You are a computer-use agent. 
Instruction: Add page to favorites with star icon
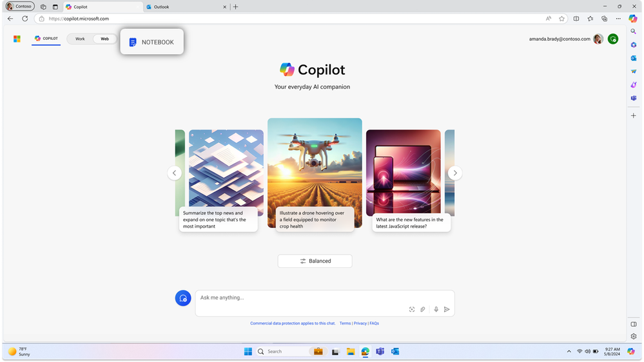point(561,19)
